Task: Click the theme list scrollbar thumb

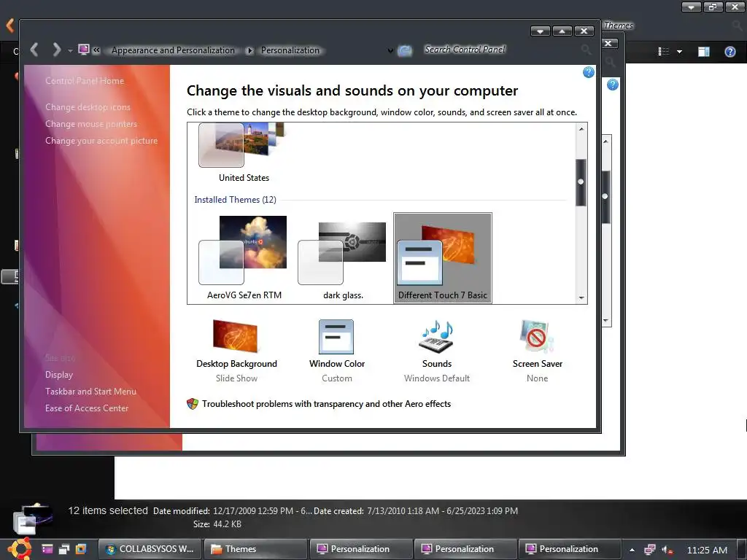Action: click(581, 182)
